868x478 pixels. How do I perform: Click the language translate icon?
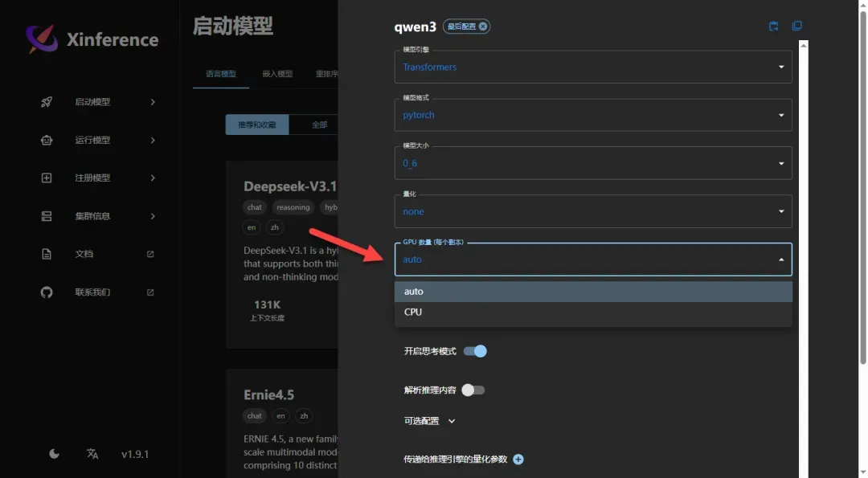[92, 454]
